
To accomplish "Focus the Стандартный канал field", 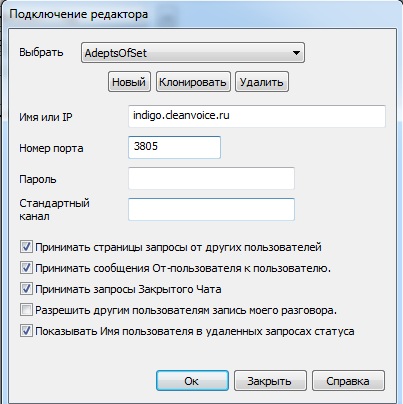I will 211,209.
